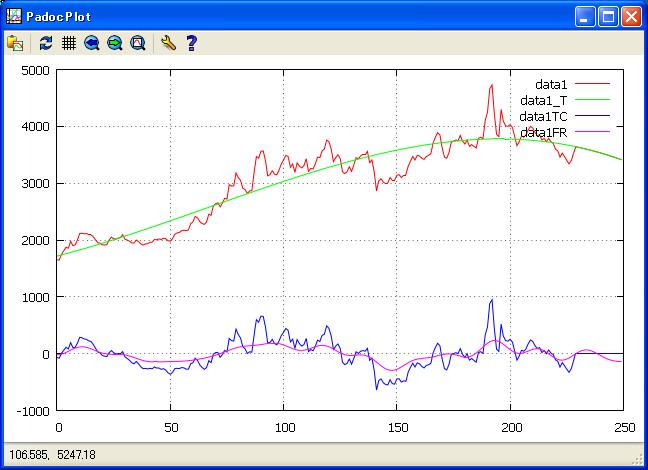Copy the plot to the clipboard
648x470 pixels.
coord(15,43)
